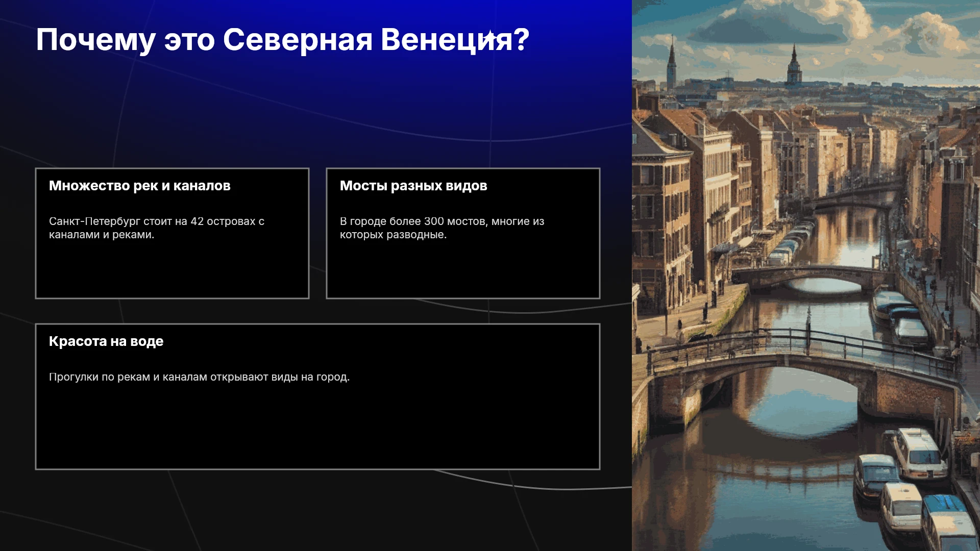
Task: Click the word 'Северная' in the title
Action: 298,40
